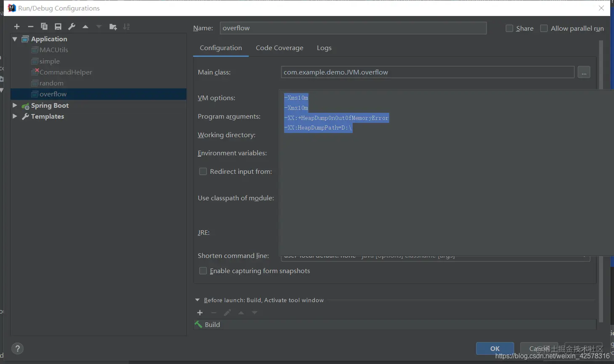Click the HeapDumpOnOutOfMemoryError option line
Image resolution: width=614 pixels, height=364 pixels.
337,118
